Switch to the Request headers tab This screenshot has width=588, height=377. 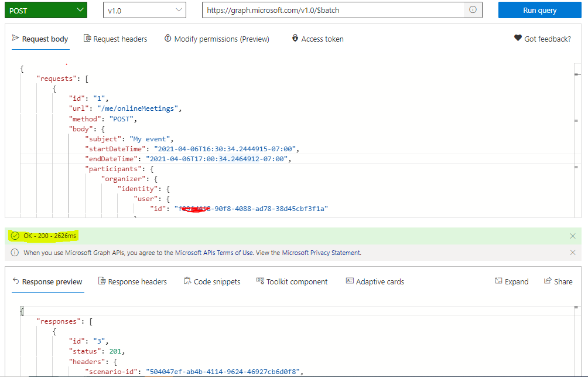tap(115, 39)
